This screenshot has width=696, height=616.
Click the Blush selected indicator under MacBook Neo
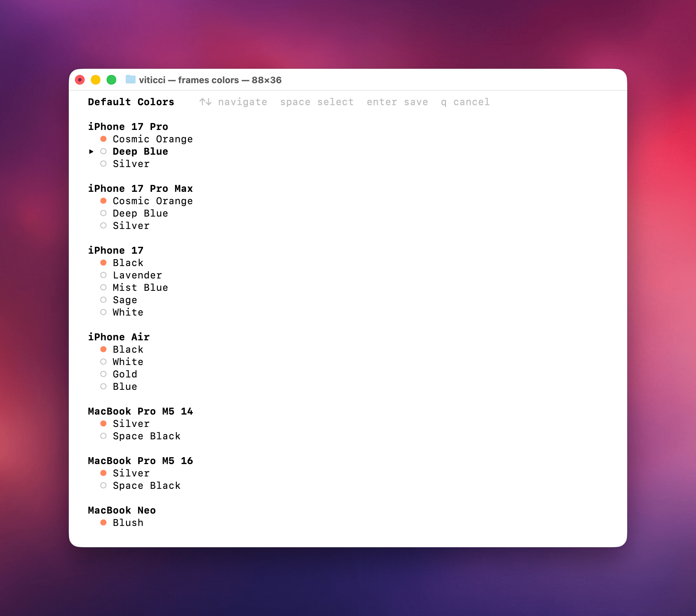104,522
